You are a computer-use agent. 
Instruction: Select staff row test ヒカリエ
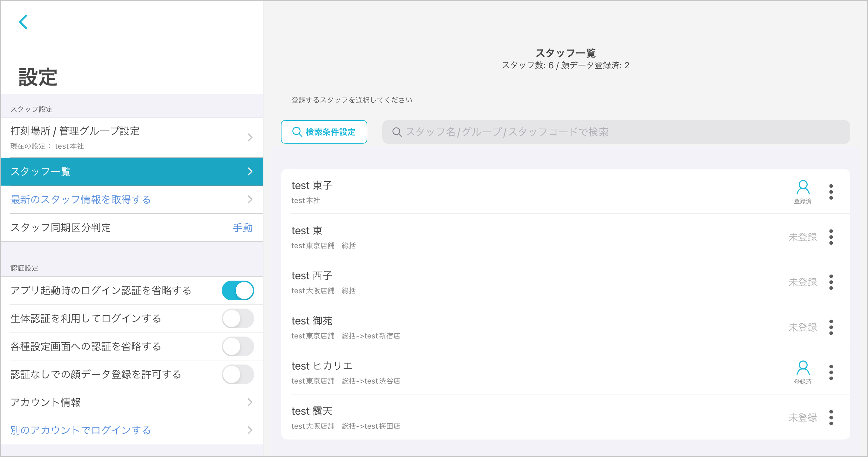[x=566, y=372]
